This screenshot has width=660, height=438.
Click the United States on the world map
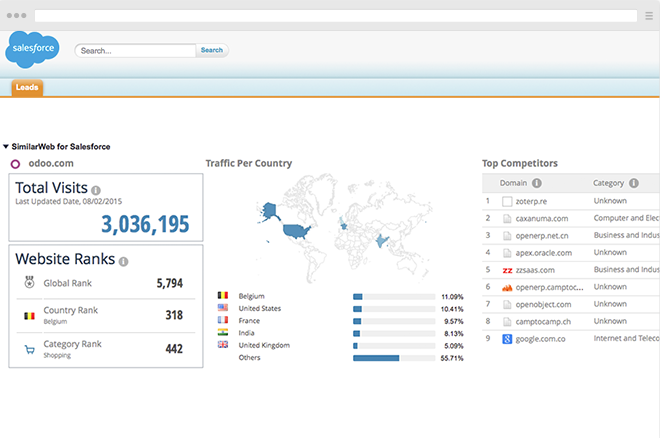[295, 231]
